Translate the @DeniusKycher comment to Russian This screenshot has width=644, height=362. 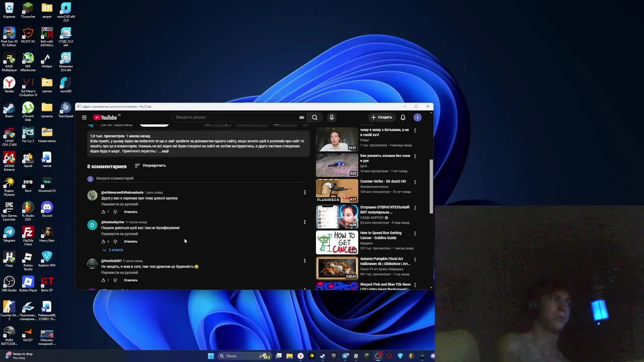click(x=119, y=234)
